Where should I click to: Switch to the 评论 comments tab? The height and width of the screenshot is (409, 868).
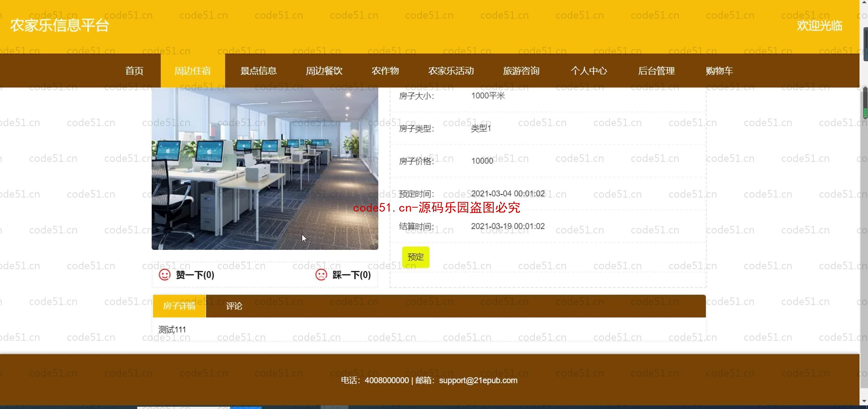pos(234,305)
